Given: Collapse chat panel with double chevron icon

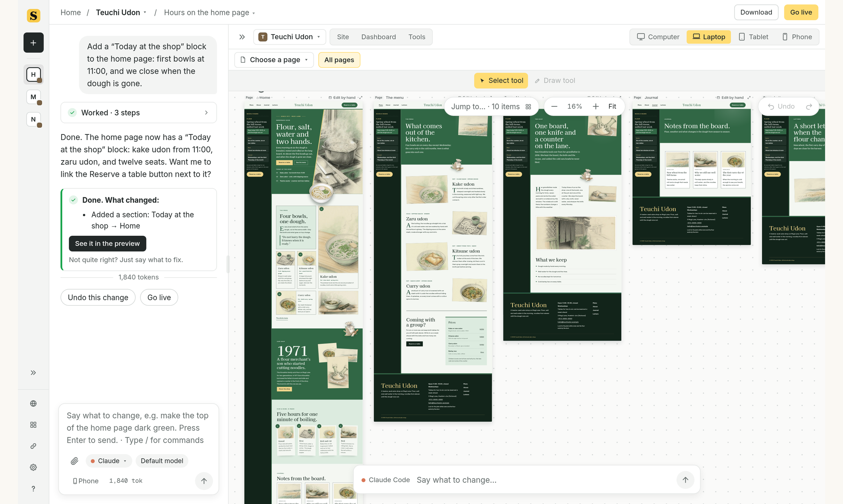Looking at the screenshot, I should pyautogui.click(x=242, y=37).
